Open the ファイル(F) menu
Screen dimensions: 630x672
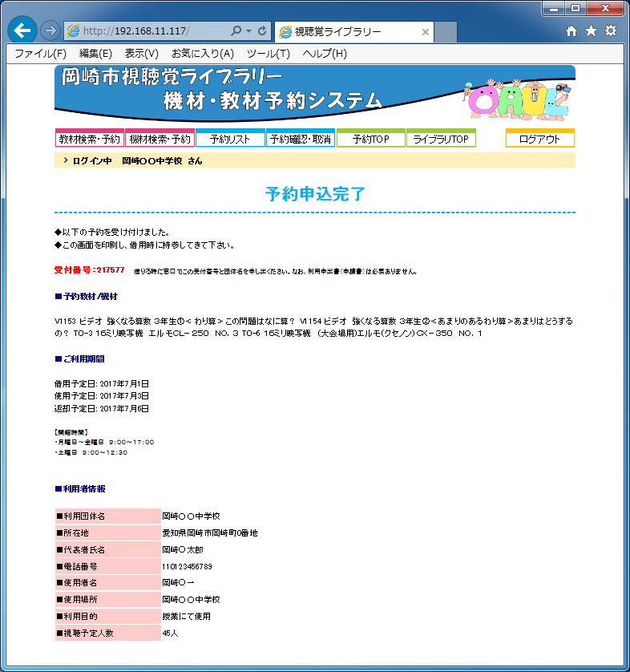click(40, 54)
